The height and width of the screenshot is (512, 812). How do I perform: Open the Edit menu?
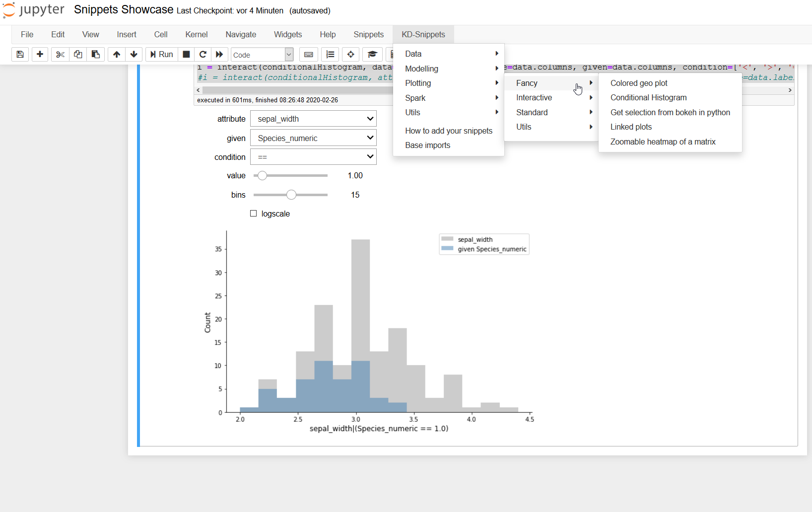pos(58,34)
